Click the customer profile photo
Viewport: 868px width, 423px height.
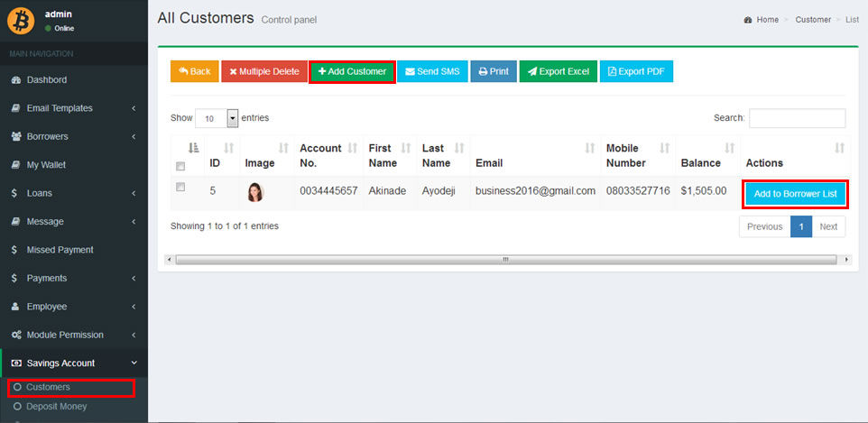254,191
